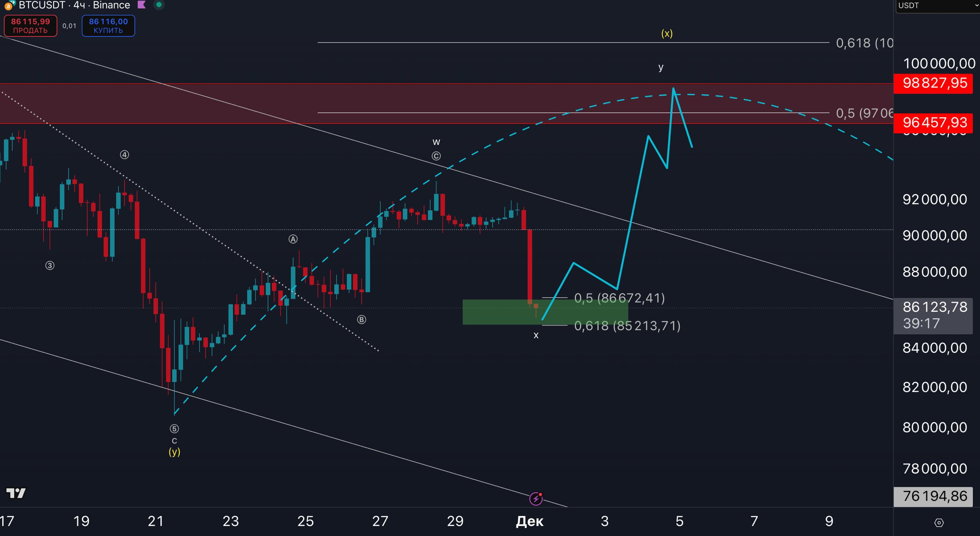Open chart settings gear in bottom-right

(x=939, y=523)
